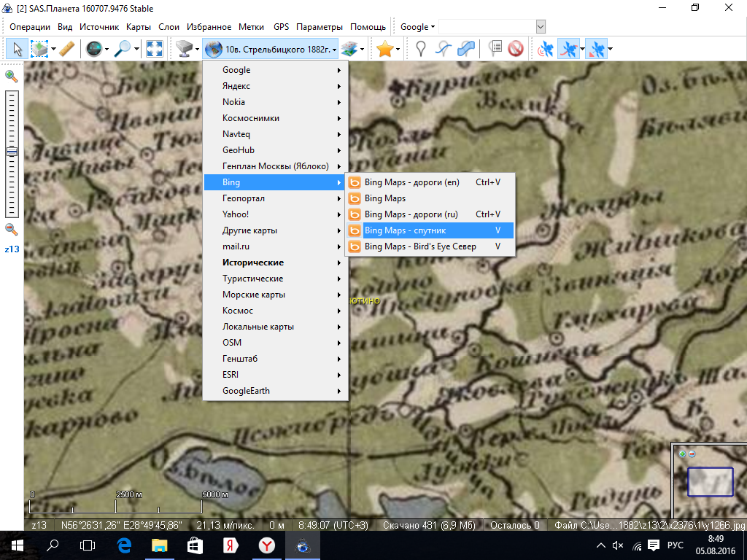Choose Bing Maps - спутник
The image size is (747, 560).
click(x=430, y=230)
